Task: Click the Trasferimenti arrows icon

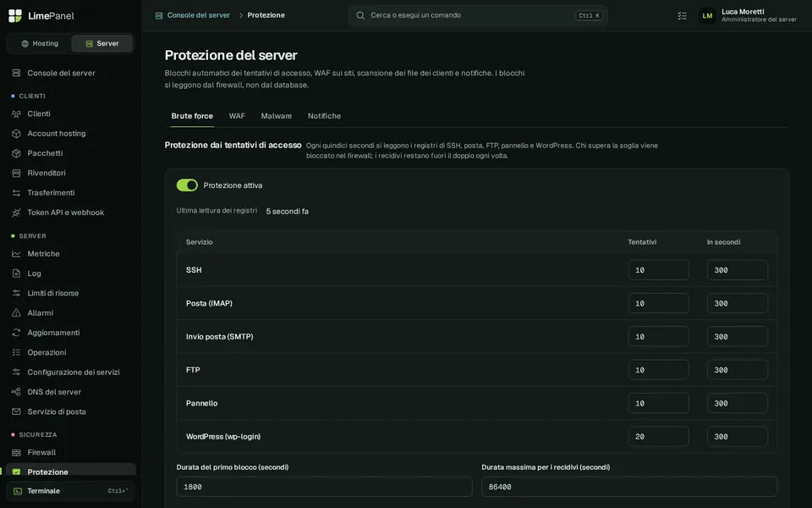Action: (16, 192)
